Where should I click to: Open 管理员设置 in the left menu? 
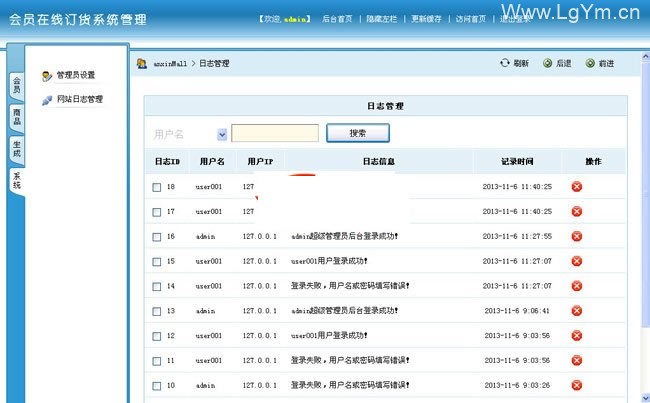(76, 75)
